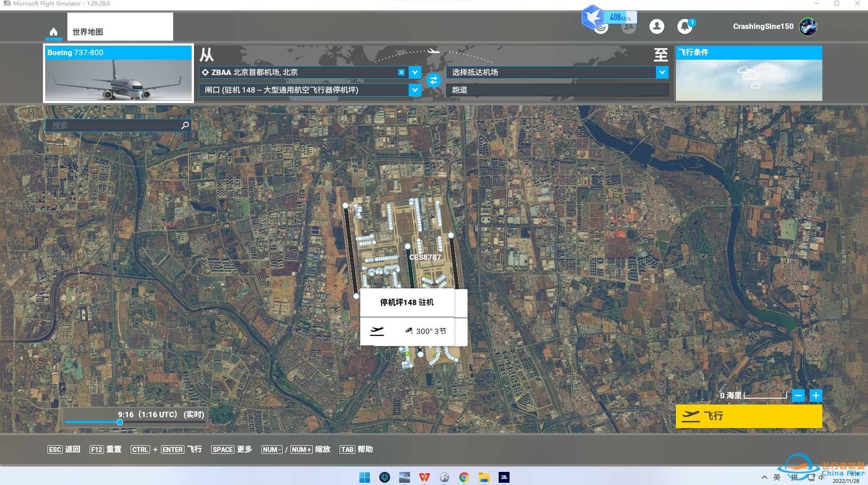Open the globe browser icon in the taskbar
This screenshot has height=485, width=868.
[x=444, y=477]
